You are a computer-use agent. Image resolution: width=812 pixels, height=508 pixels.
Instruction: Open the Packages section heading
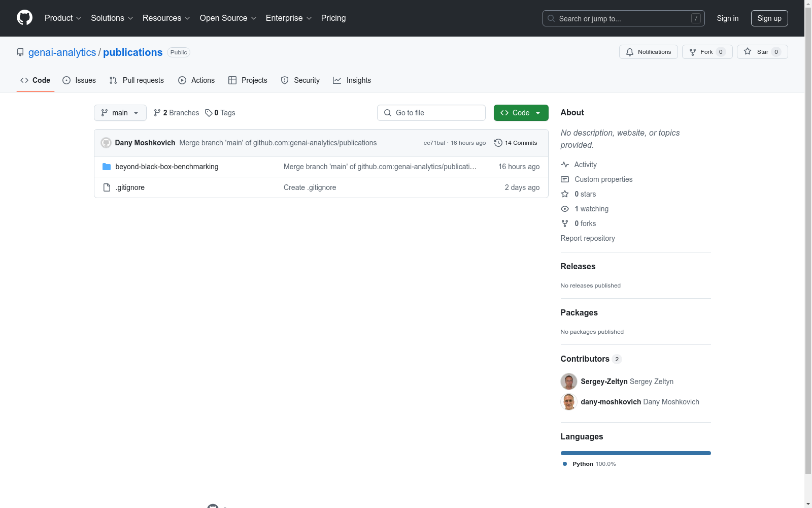pyautogui.click(x=579, y=313)
